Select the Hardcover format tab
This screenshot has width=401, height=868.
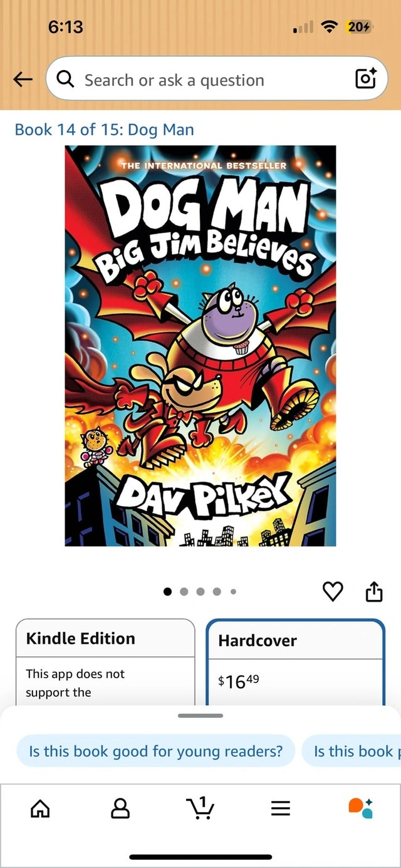click(295, 663)
